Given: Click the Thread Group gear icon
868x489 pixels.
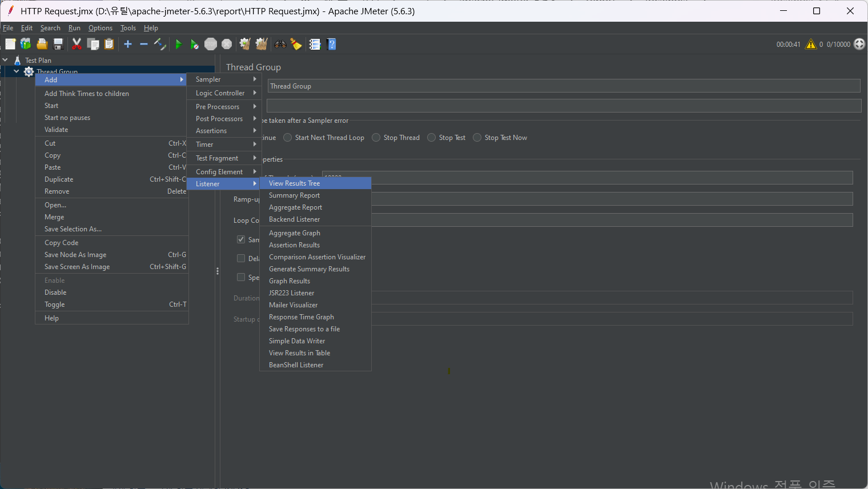Looking at the screenshot, I should pyautogui.click(x=29, y=71).
